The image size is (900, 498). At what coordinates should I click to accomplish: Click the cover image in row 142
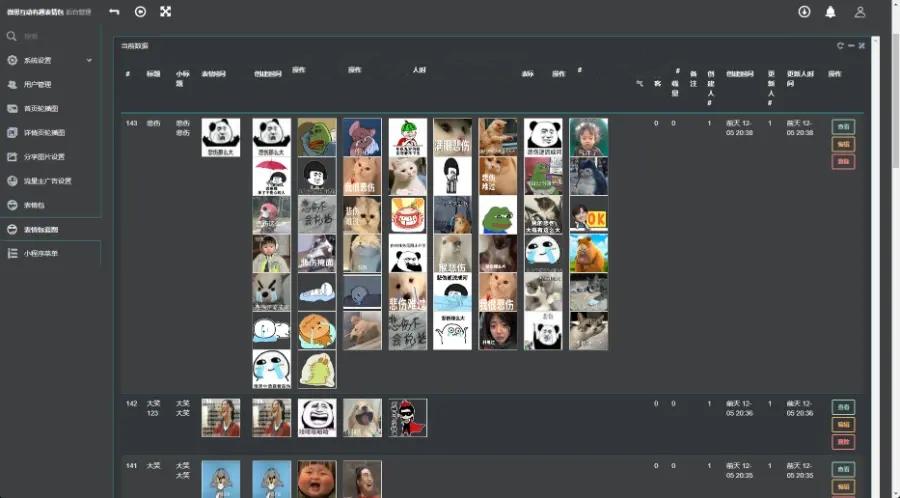pos(220,418)
